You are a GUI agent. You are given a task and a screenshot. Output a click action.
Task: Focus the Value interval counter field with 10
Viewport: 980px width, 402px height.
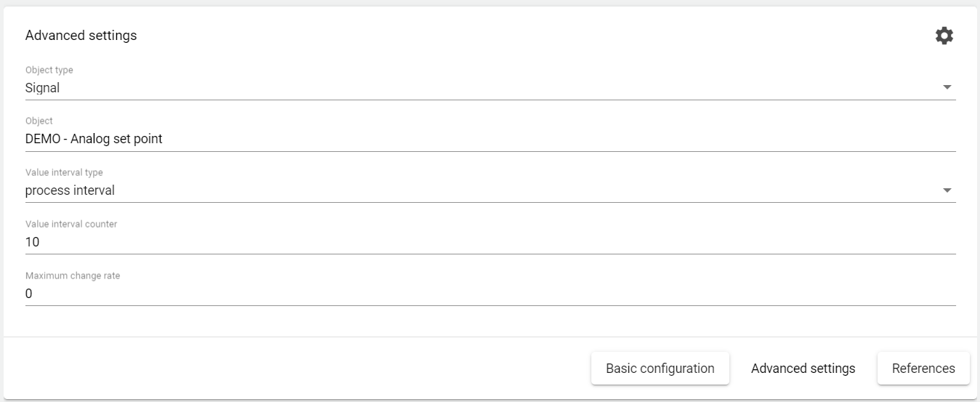click(33, 242)
